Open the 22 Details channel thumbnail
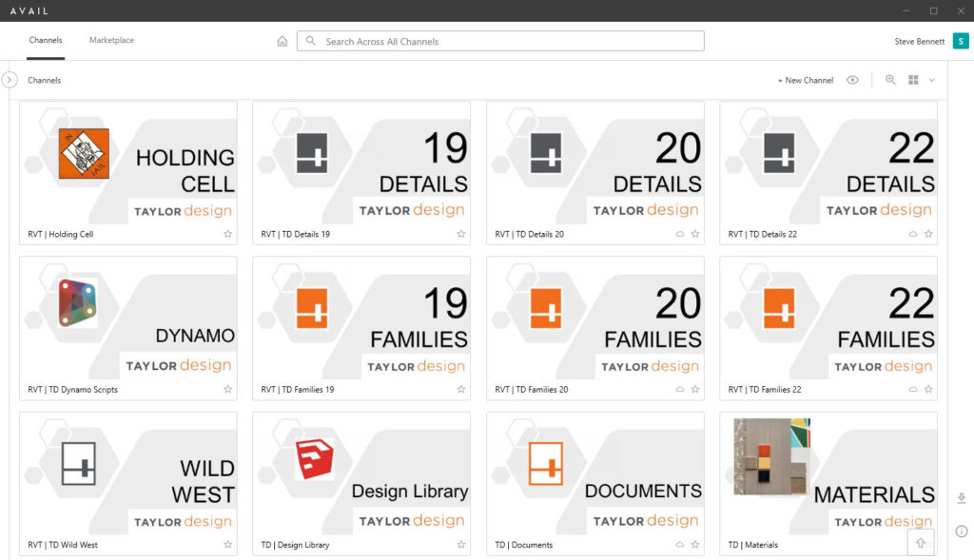This screenshot has height=560, width=974. click(828, 164)
